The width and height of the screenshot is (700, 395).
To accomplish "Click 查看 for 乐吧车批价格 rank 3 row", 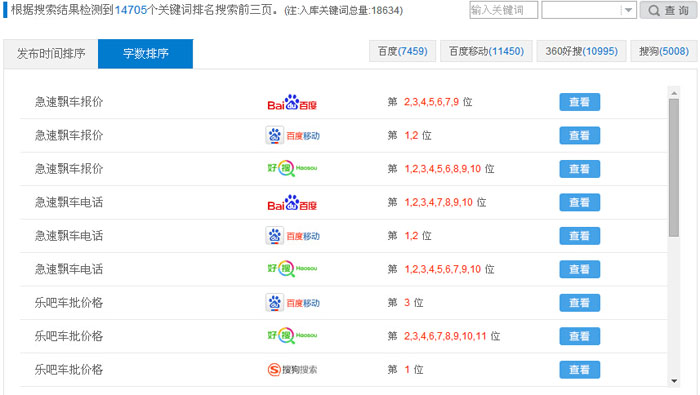I will pyautogui.click(x=579, y=303).
